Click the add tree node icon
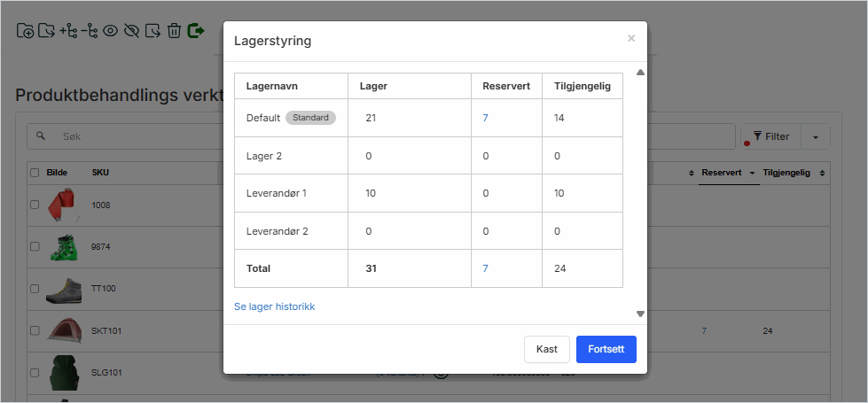868x403 pixels. pyautogui.click(x=68, y=30)
